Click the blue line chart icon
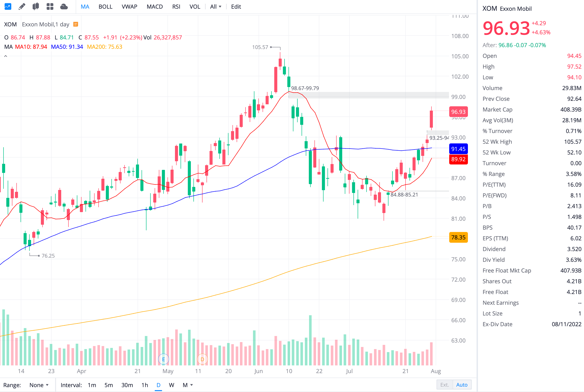The width and height of the screenshot is (584, 392). [x=8, y=7]
